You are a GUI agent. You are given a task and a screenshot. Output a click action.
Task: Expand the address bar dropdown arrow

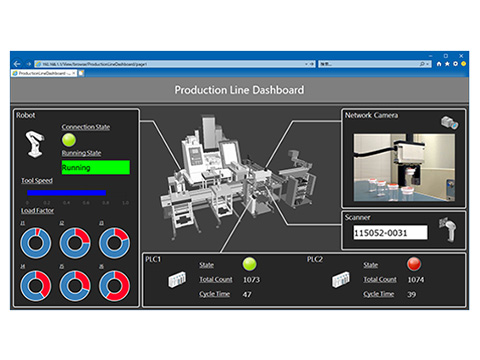(x=306, y=64)
